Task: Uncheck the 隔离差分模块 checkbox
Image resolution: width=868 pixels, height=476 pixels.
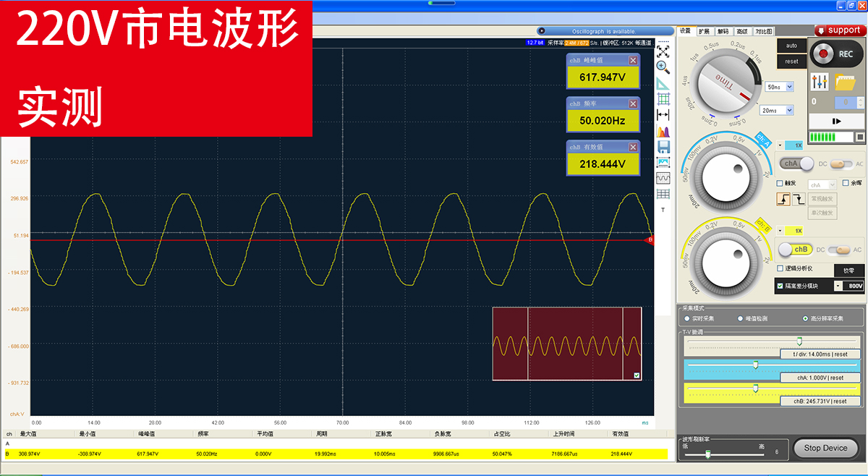Action: click(780, 286)
